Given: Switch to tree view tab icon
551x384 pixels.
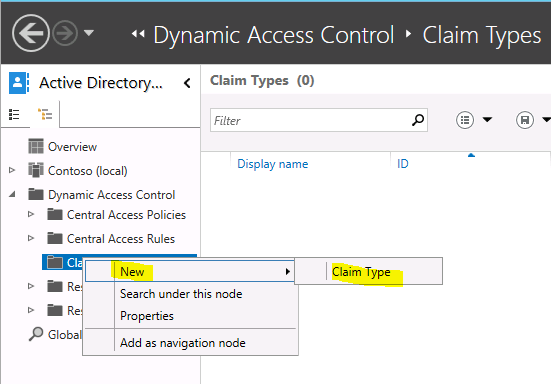Looking at the screenshot, I should click(x=45, y=114).
